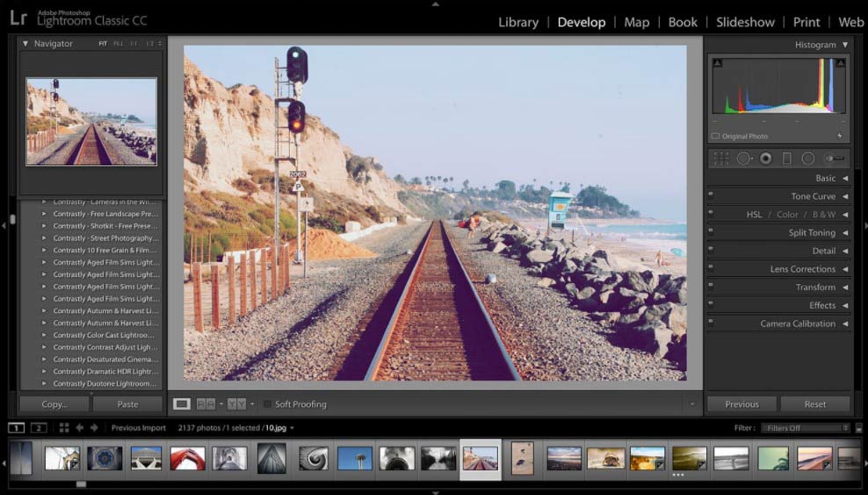Set Navigator zoom to FILL
868x495 pixels.
pos(119,43)
